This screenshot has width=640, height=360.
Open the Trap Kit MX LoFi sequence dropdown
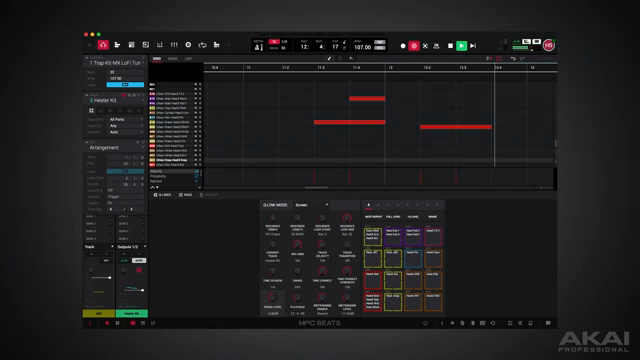click(x=116, y=63)
